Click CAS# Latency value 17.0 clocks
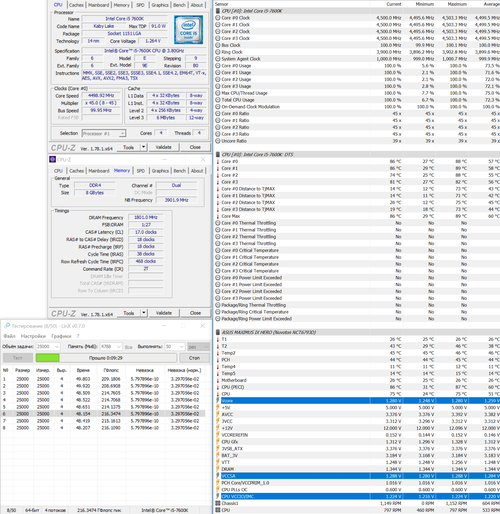Image resolution: width=500 pixels, height=514 pixels. click(x=146, y=232)
